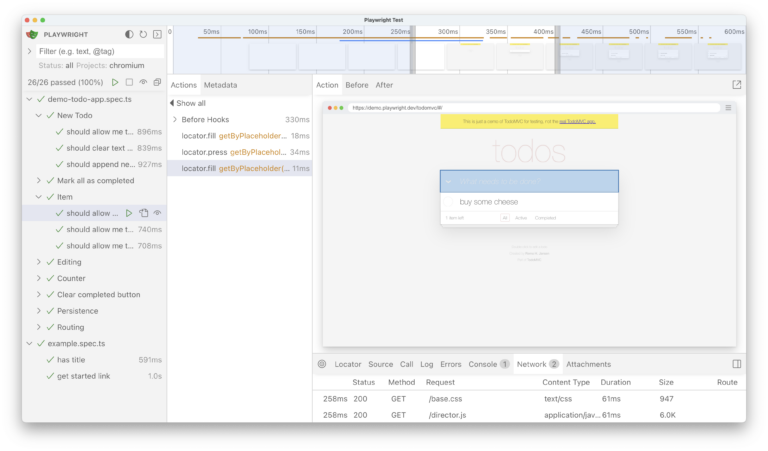Select the locator.press action row
Image resolution: width=768 pixels, height=451 pixels.
pyautogui.click(x=239, y=152)
